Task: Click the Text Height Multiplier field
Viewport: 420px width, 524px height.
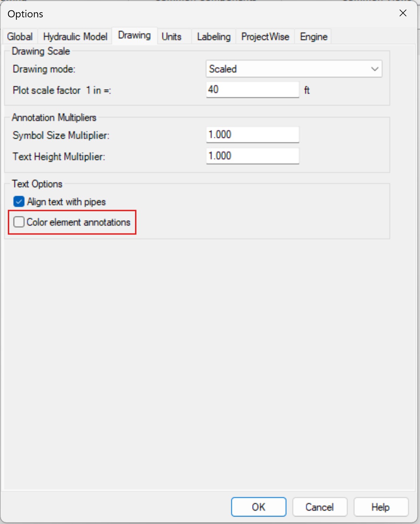Action: coord(253,156)
